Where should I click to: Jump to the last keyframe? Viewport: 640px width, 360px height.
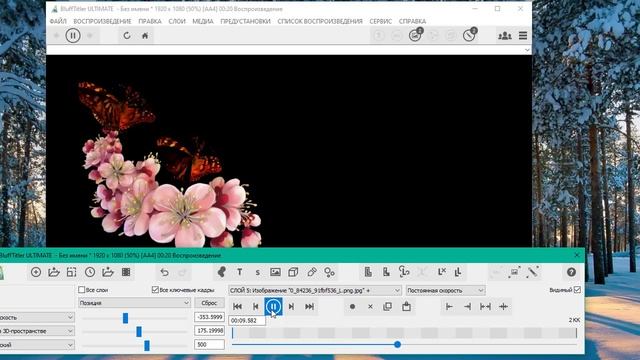(x=309, y=307)
